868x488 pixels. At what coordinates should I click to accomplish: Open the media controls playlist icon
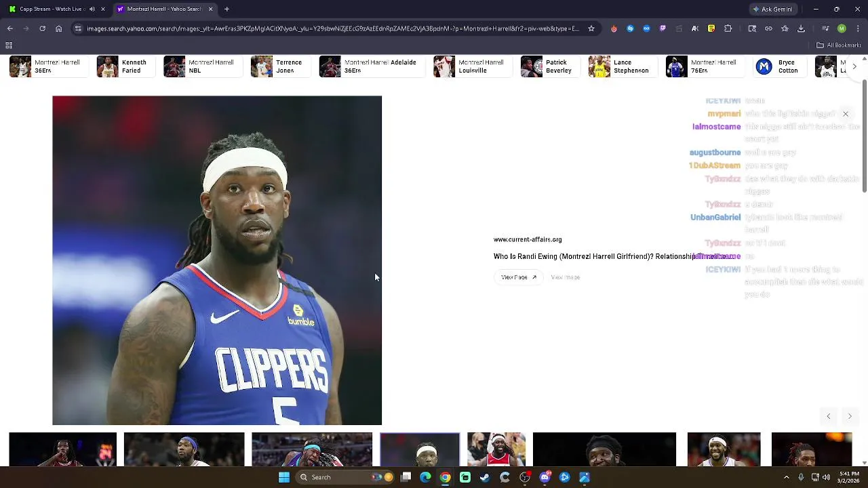[825, 28]
